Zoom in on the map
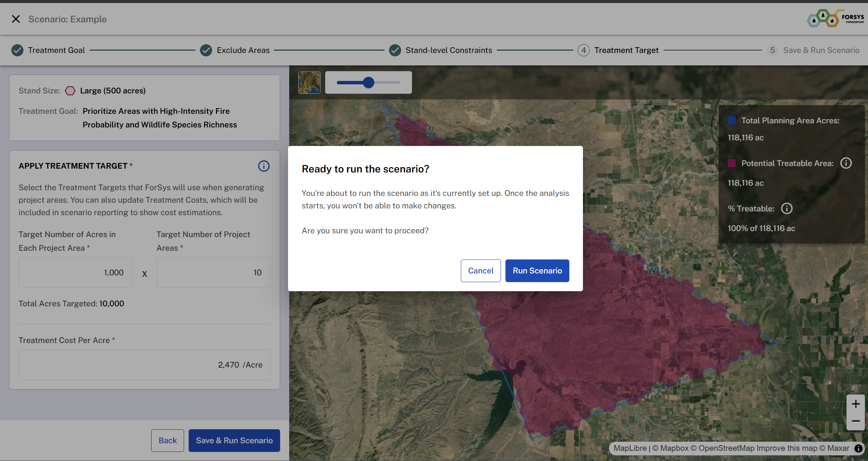 856,404
